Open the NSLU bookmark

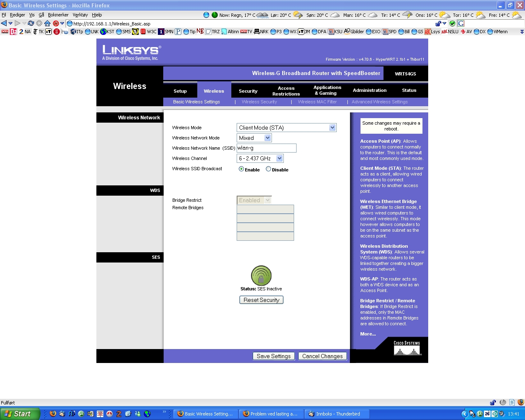(x=450, y=32)
